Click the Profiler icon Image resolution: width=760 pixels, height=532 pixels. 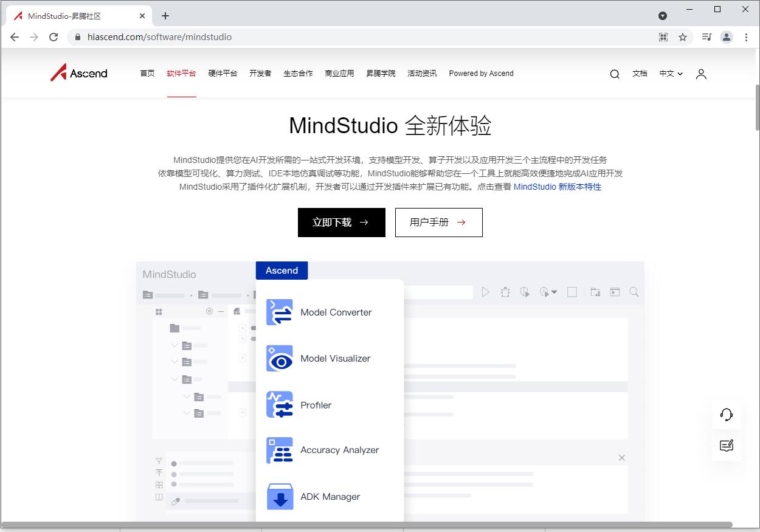[x=280, y=404]
